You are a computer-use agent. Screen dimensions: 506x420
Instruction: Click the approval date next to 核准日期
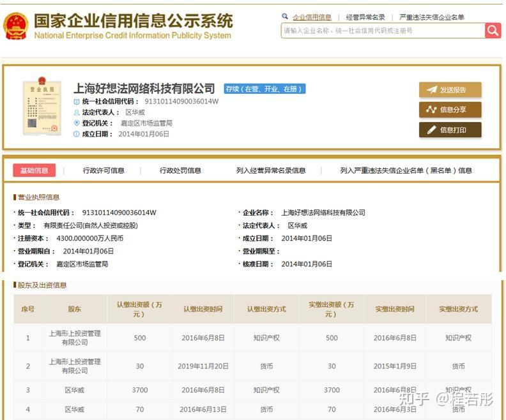coord(307,264)
